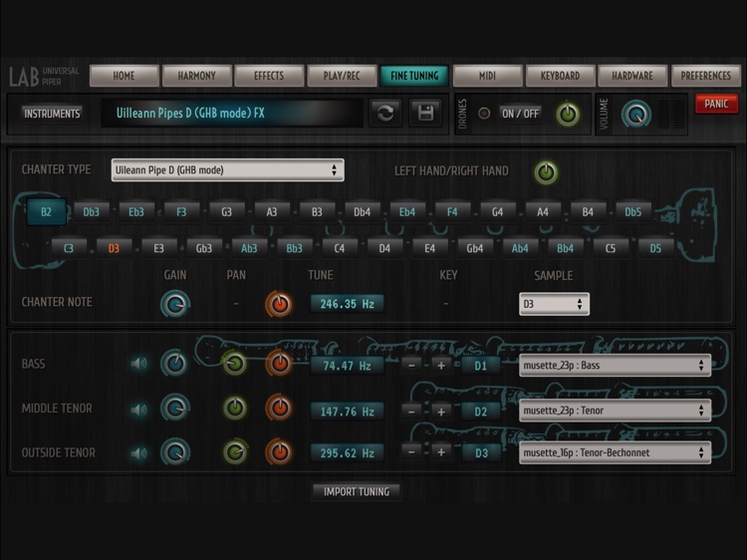Click the Outside Tenor key D3 button

481,452
